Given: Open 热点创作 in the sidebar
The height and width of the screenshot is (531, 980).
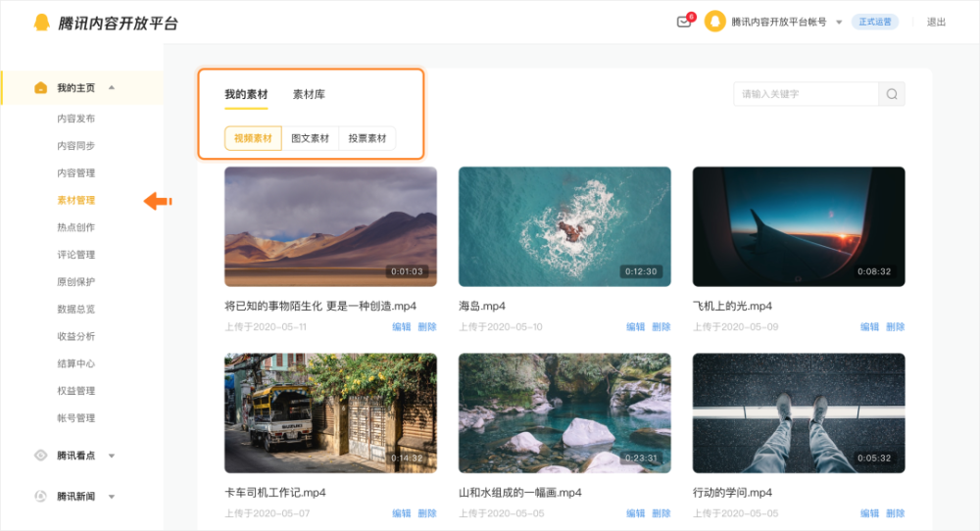Looking at the screenshot, I should pos(76,227).
